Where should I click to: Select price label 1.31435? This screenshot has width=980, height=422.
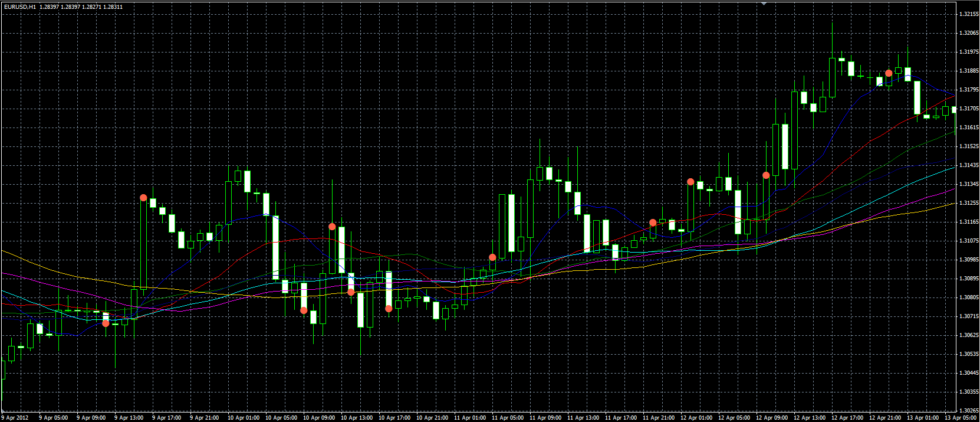(969, 165)
